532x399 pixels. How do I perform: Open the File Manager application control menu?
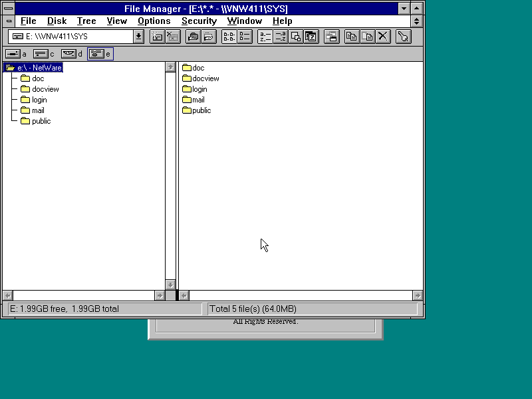(9, 9)
